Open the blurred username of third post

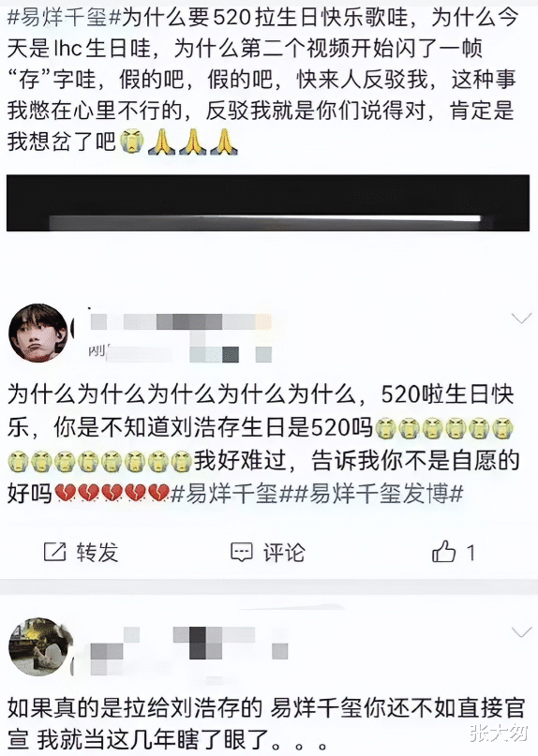(188, 644)
